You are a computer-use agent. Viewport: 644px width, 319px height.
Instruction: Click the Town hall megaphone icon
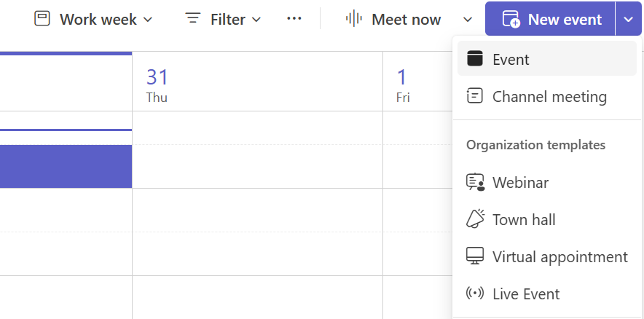pyautogui.click(x=475, y=218)
